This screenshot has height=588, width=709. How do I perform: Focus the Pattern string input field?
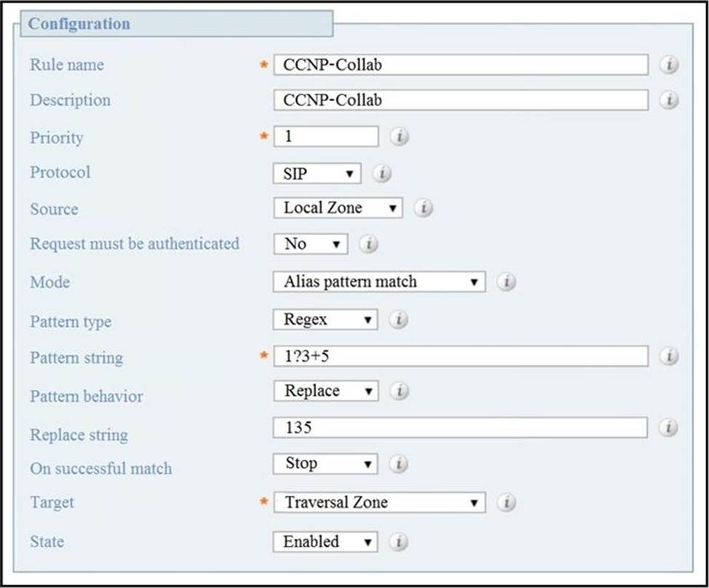point(461,356)
